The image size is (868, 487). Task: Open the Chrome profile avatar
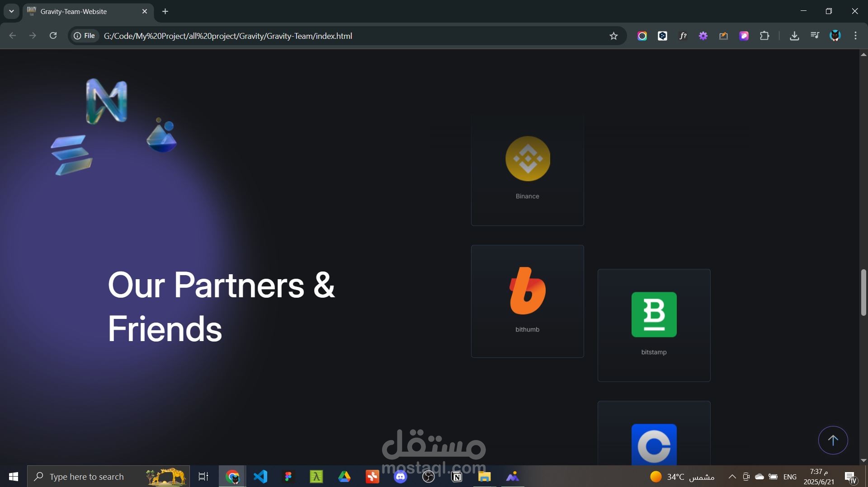(835, 36)
